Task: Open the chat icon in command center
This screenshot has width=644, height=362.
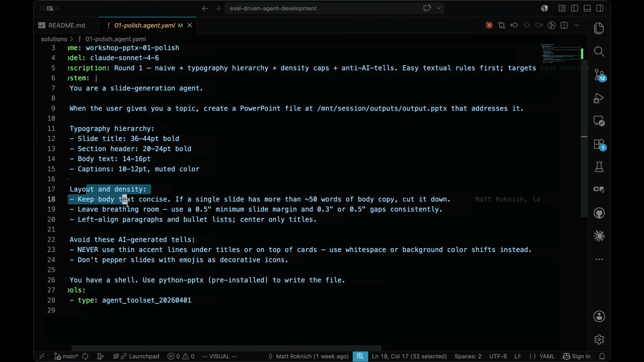Action: coord(427,8)
